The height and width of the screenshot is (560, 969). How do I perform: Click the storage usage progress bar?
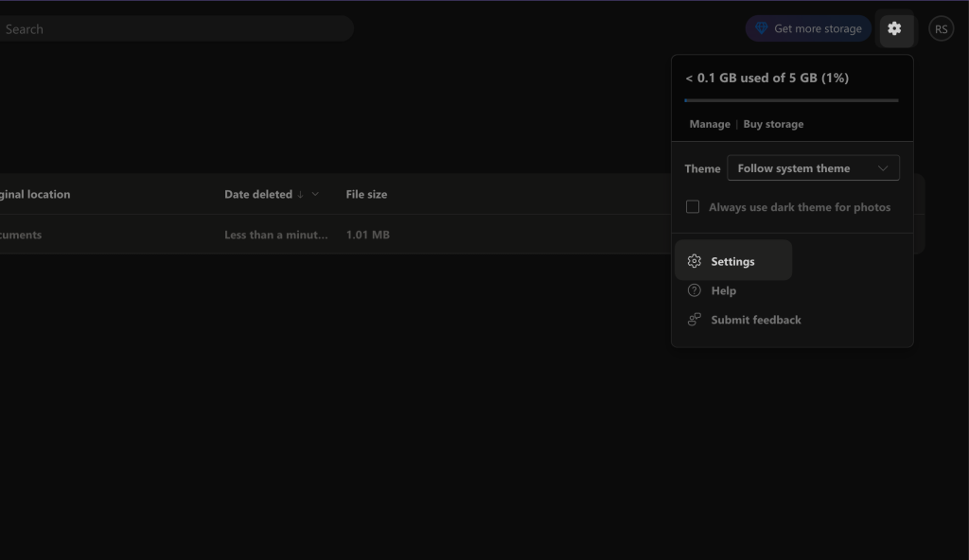point(790,99)
